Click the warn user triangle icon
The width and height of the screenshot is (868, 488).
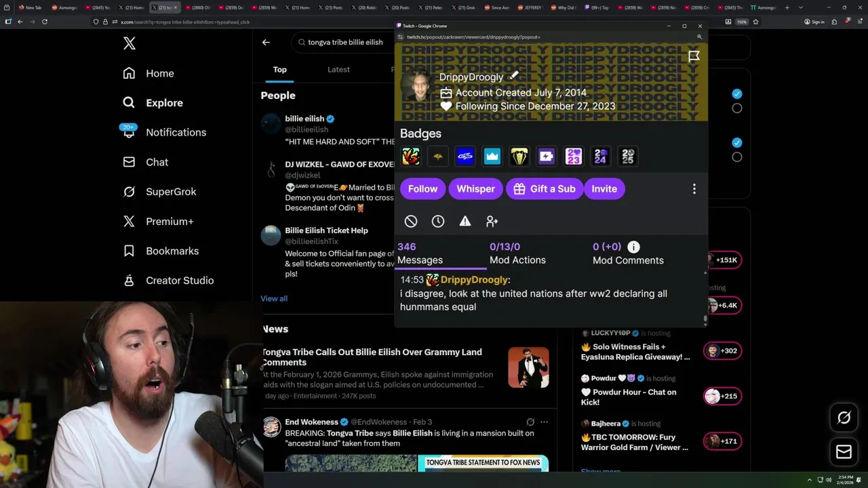[465, 221]
